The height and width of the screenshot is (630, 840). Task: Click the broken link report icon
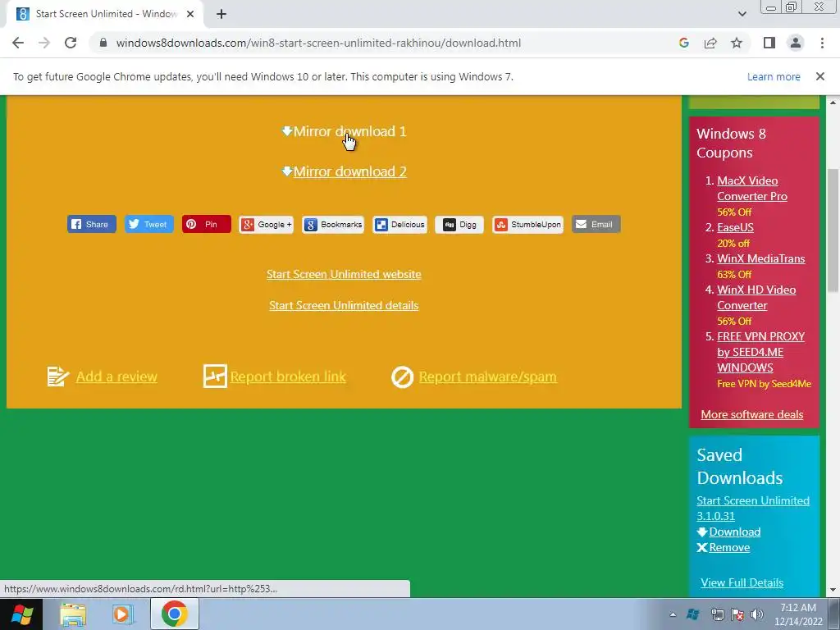[x=215, y=376]
